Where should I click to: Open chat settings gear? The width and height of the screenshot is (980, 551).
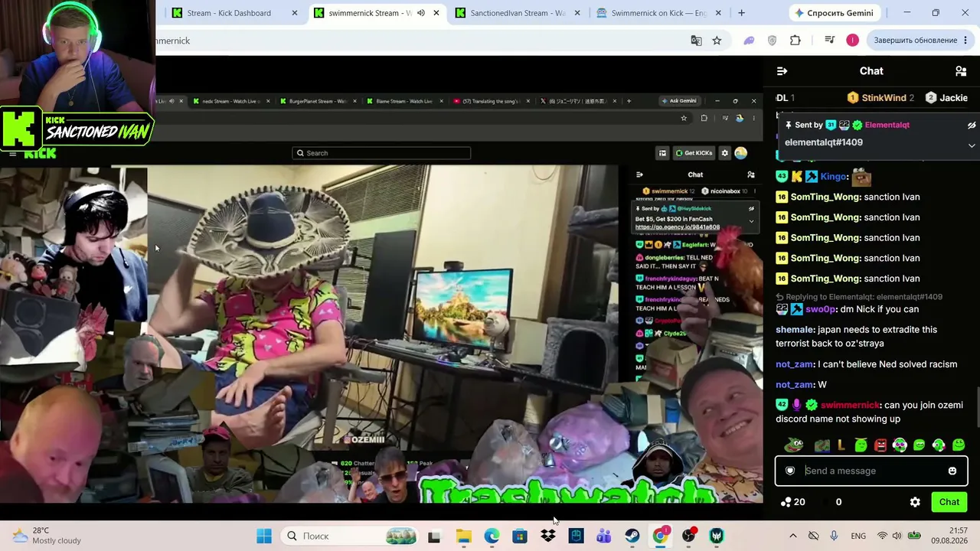point(915,502)
